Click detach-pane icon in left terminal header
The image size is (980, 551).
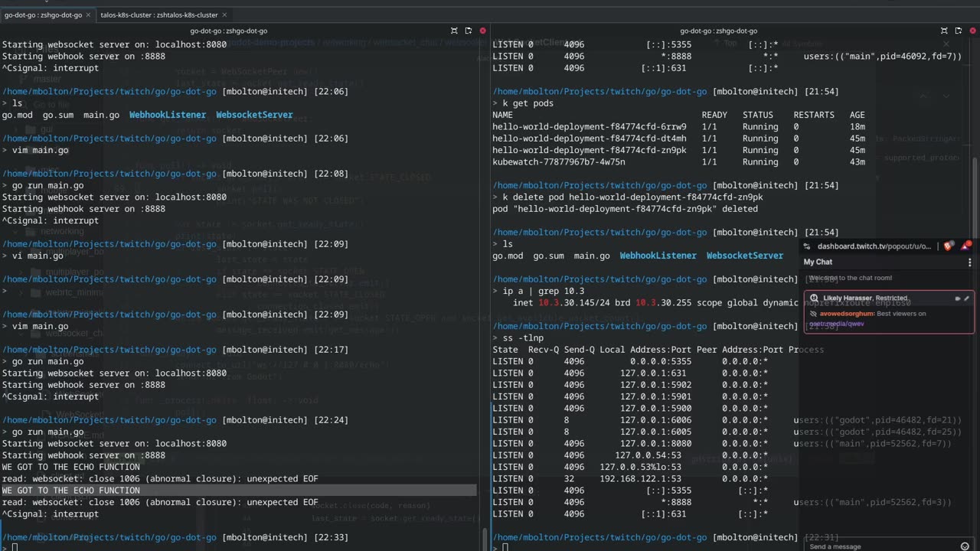tap(469, 31)
